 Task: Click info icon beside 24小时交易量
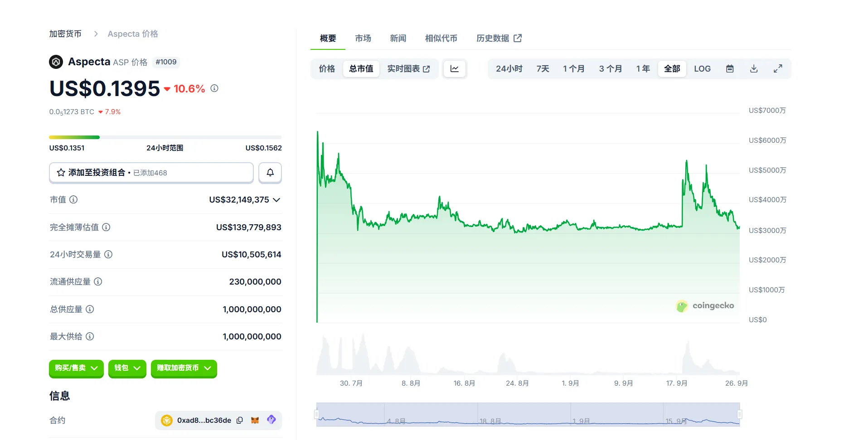coord(108,255)
